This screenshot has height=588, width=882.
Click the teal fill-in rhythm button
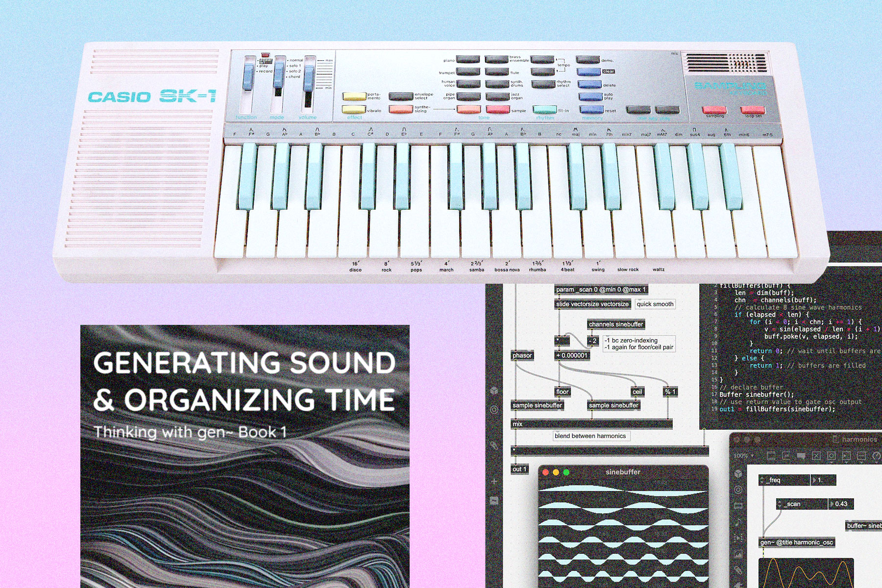[x=544, y=110]
